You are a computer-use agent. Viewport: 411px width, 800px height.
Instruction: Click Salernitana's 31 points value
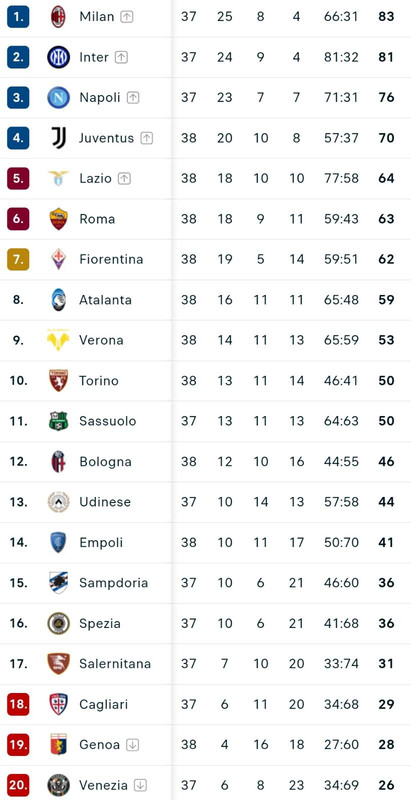pyautogui.click(x=387, y=664)
